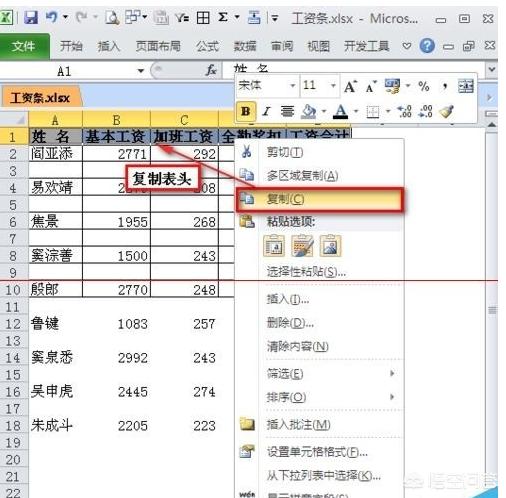Toggle Italic in the mini toolbar
This screenshot has height=498, width=506.
pos(266,111)
